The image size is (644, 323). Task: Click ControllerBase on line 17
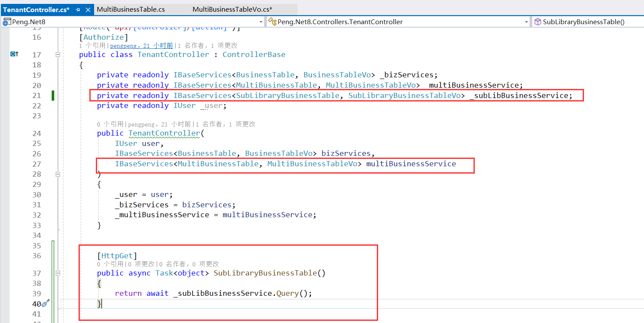254,54
